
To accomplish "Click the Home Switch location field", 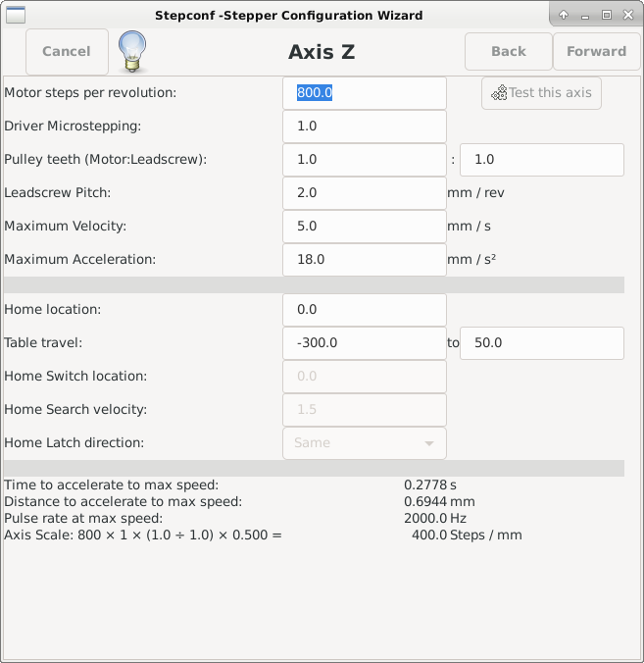I will tap(365, 377).
